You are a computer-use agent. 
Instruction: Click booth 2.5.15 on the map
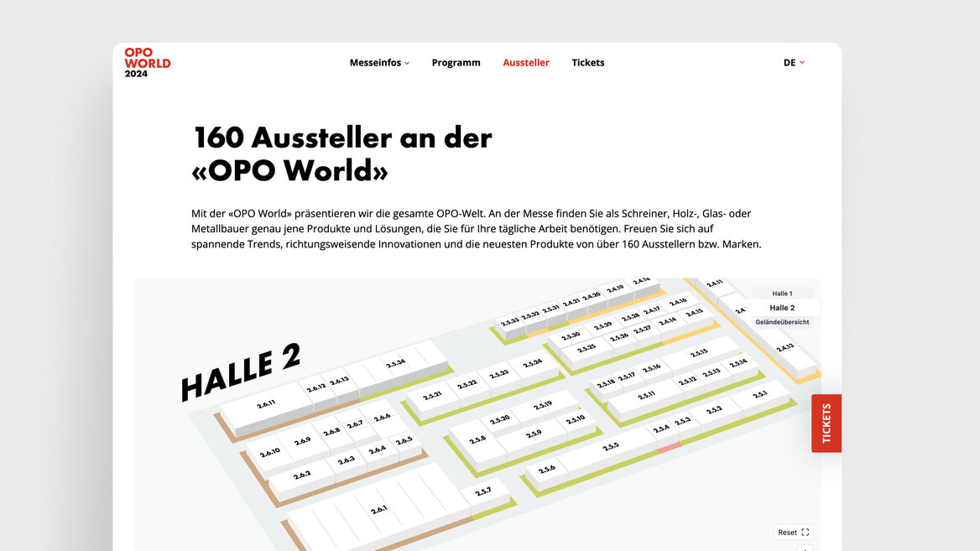[698, 353]
